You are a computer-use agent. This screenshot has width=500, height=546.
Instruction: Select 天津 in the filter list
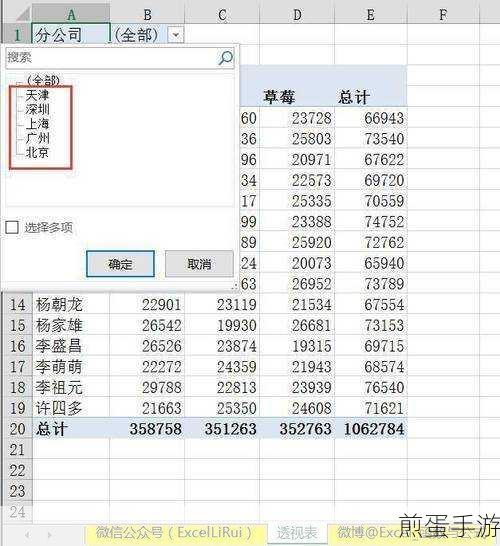click(x=37, y=95)
